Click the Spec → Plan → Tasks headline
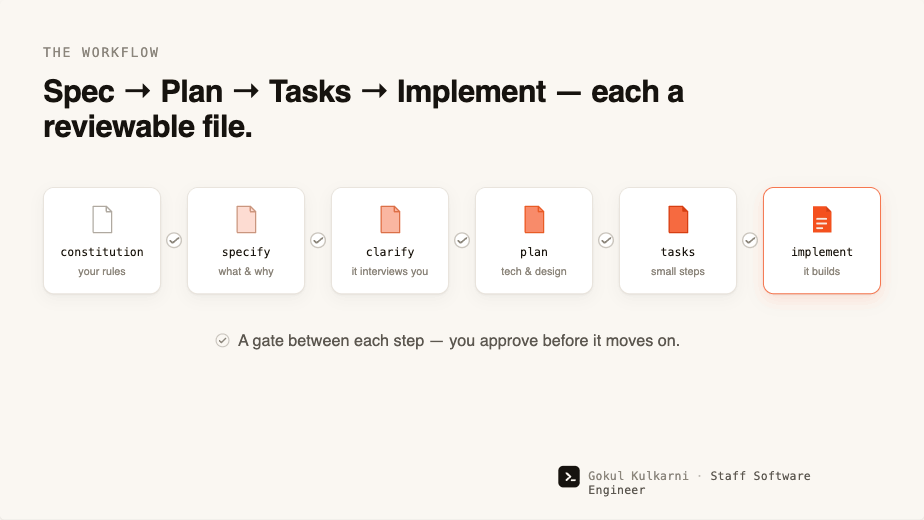The width and height of the screenshot is (924, 520). (363, 109)
